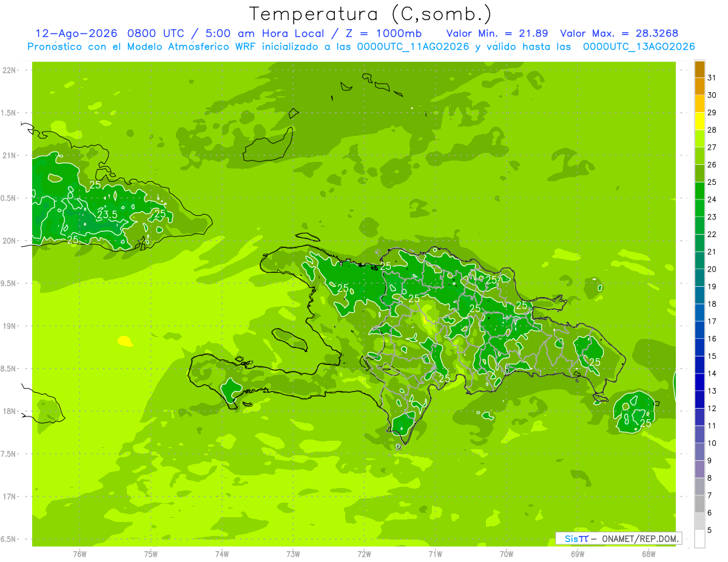Click the small yellow warm spot southwest of Haiti

coord(124,341)
